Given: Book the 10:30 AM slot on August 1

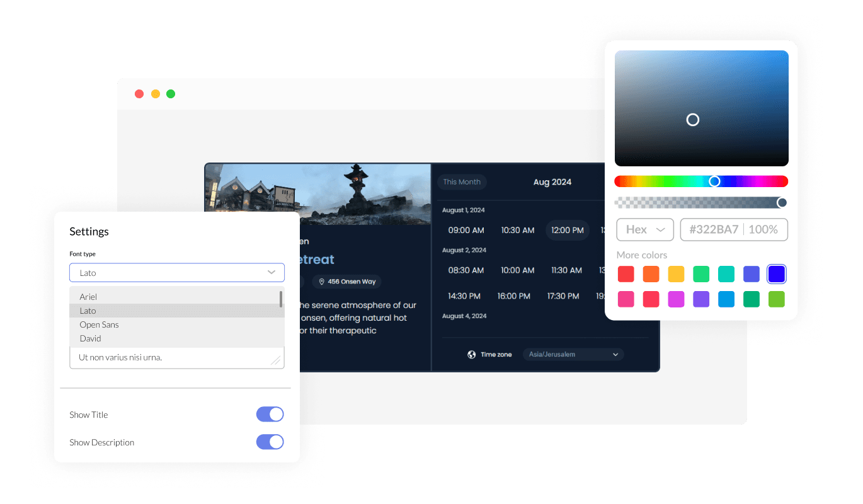Looking at the screenshot, I should [x=517, y=231].
